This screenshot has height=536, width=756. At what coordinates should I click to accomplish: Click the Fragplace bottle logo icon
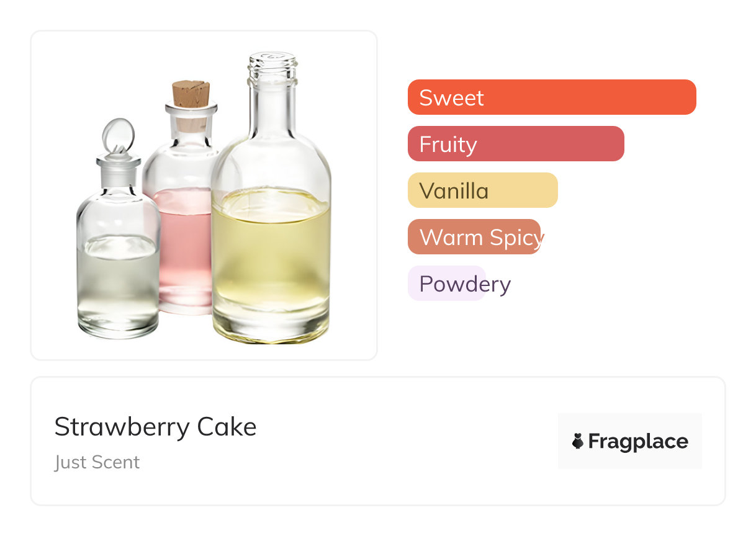pos(578,441)
